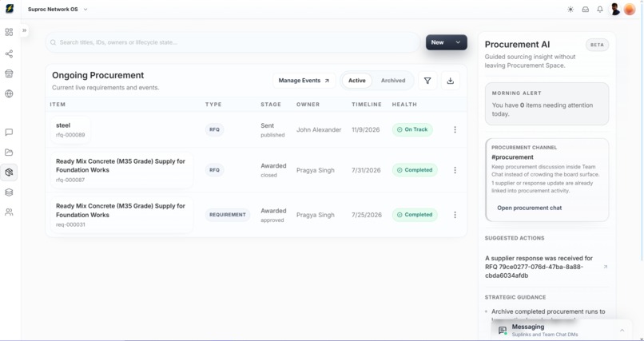Open the filter funnel icon
Viewport: 644px width, 341px height.
[427, 81]
